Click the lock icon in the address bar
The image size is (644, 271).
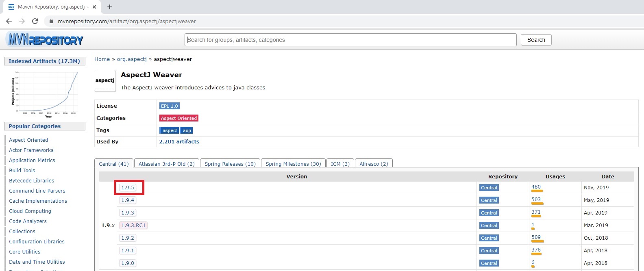tap(51, 21)
